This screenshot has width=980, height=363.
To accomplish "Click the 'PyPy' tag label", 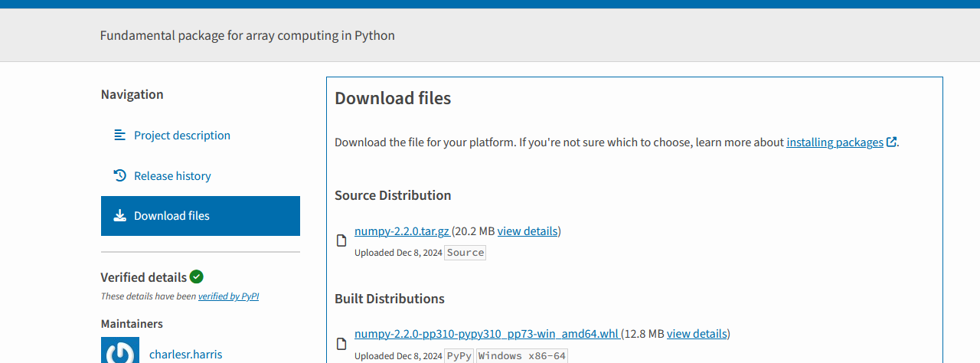I will pos(459,356).
